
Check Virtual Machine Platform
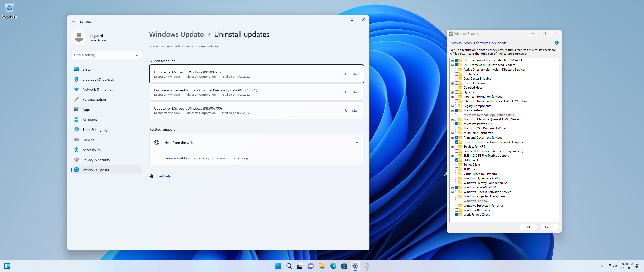[457, 174]
